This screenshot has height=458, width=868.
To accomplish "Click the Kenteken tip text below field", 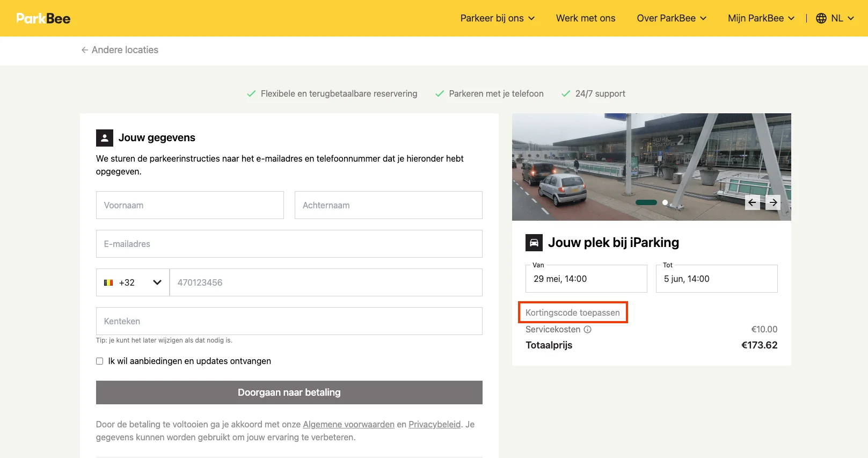I will (x=164, y=340).
